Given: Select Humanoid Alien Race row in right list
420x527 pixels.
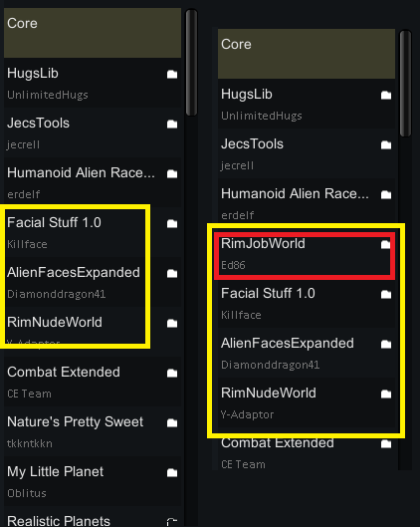Looking at the screenshot, I should [307, 203].
